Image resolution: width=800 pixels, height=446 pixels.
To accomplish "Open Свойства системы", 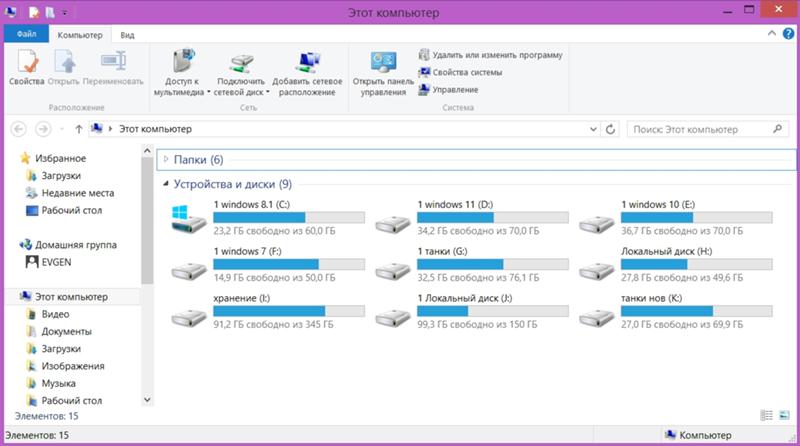I will 460,72.
